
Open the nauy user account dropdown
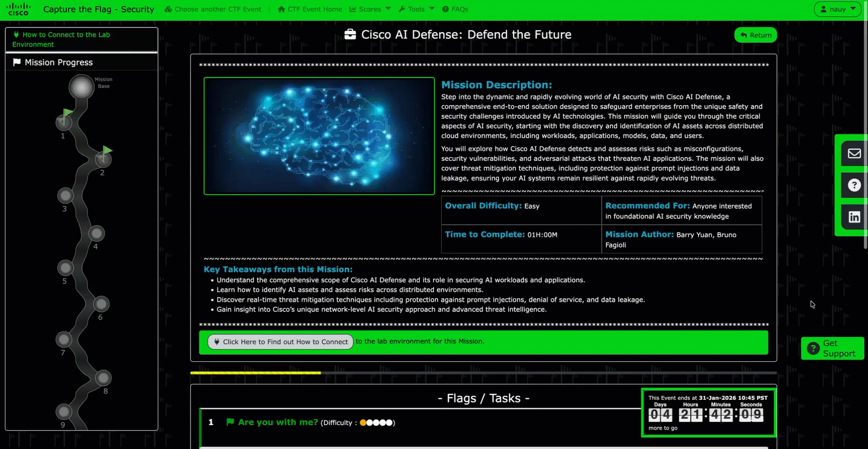[837, 9]
